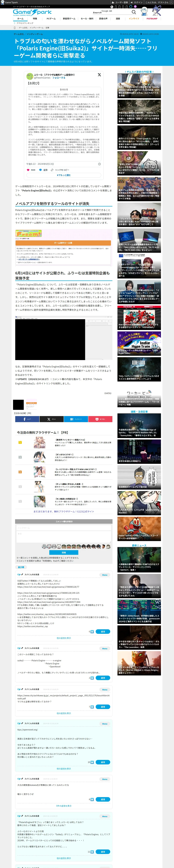Click thumbs-up on the opennovel.org comment
174x868 pixels.
coord(92,762)
